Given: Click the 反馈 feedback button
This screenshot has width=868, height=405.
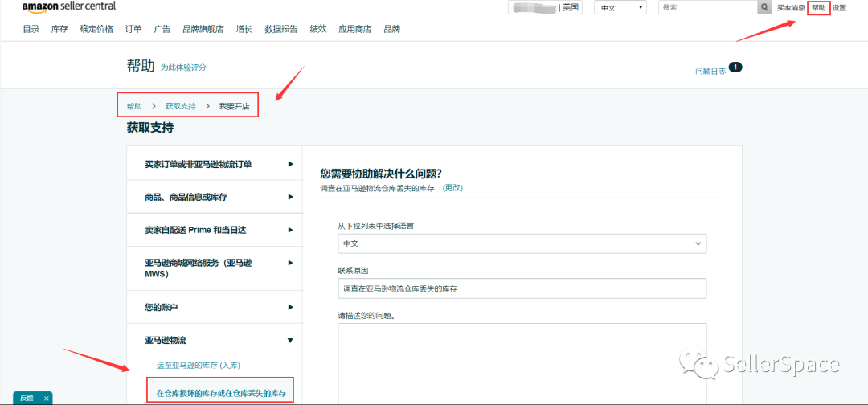Looking at the screenshot, I should coord(27,399).
